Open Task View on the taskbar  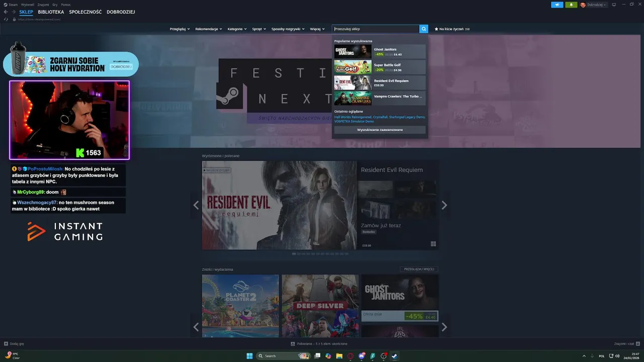coord(317,356)
